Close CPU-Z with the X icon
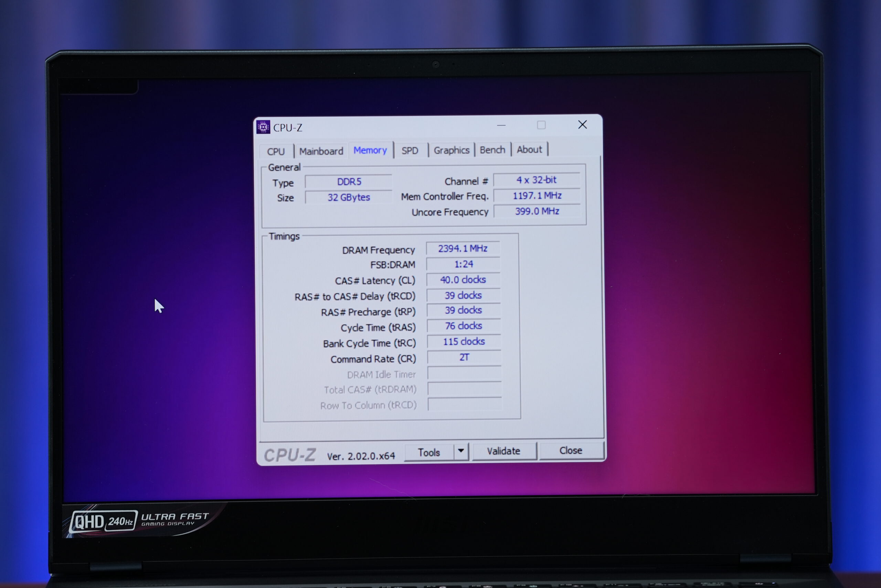 pos(582,124)
